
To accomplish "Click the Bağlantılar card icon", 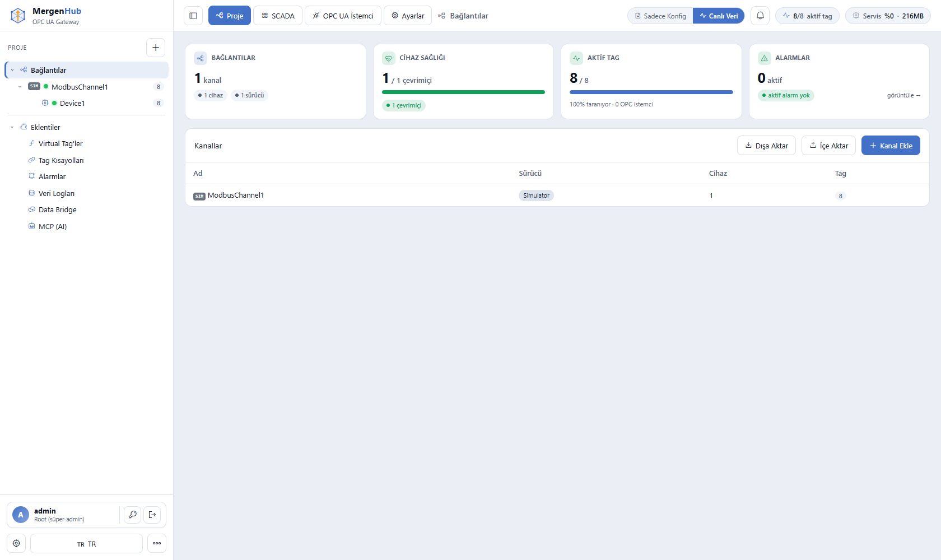I will [x=201, y=58].
